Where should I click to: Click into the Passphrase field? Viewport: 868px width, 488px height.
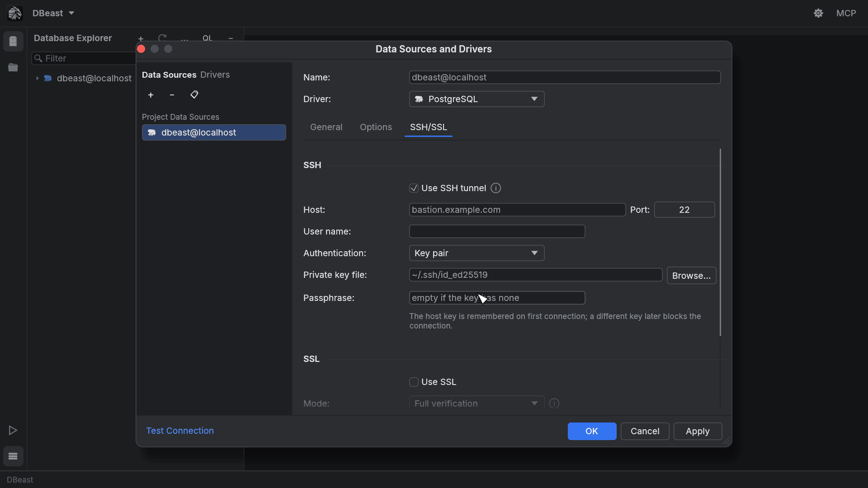(497, 298)
